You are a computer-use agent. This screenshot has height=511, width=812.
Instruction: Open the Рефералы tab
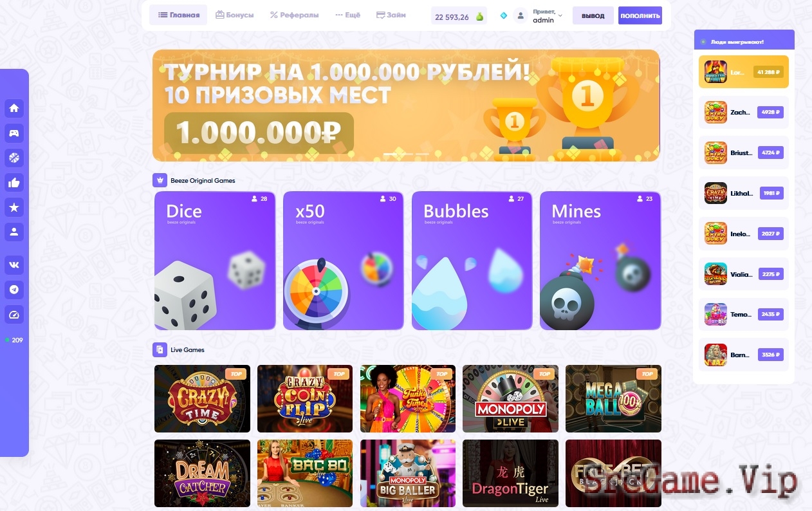295,15
